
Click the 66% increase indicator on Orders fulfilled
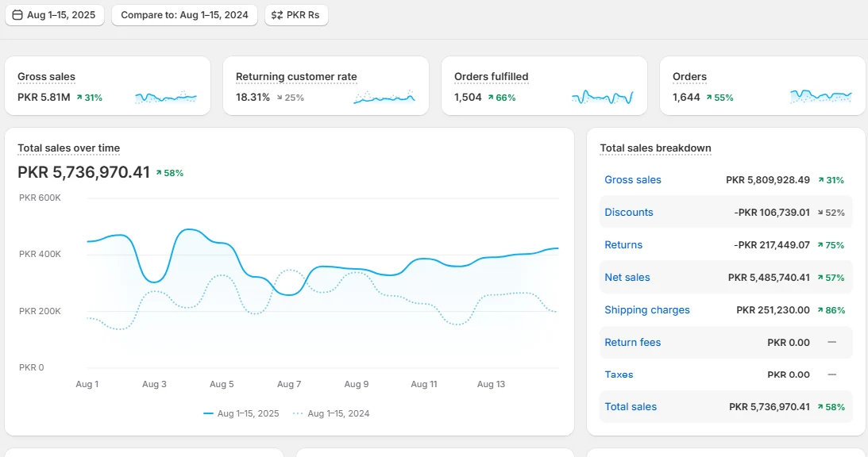[x=502, y=98]
